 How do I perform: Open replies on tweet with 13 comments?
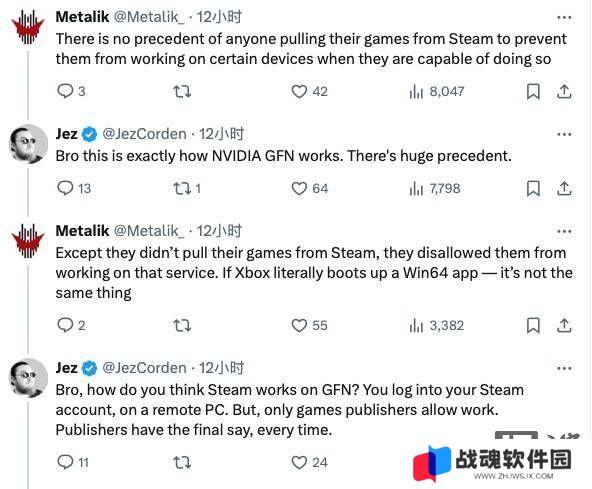click(x=74, y=188)
